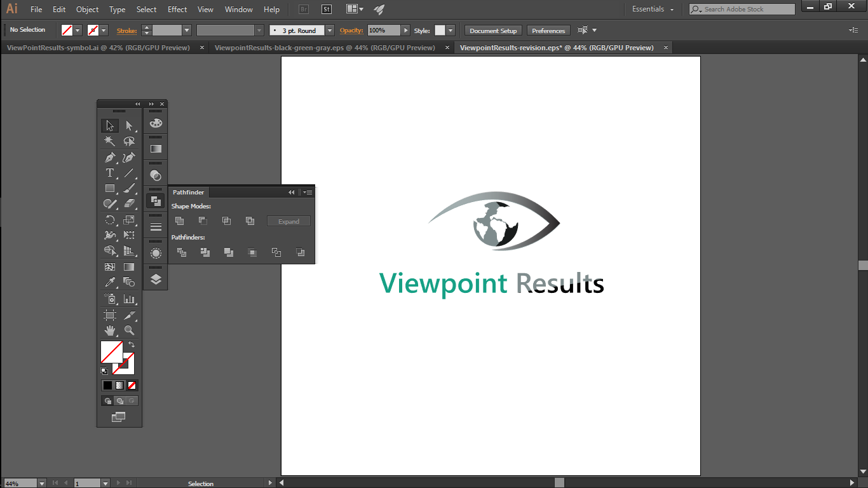Open the Pathfinder panel menu

308,192
